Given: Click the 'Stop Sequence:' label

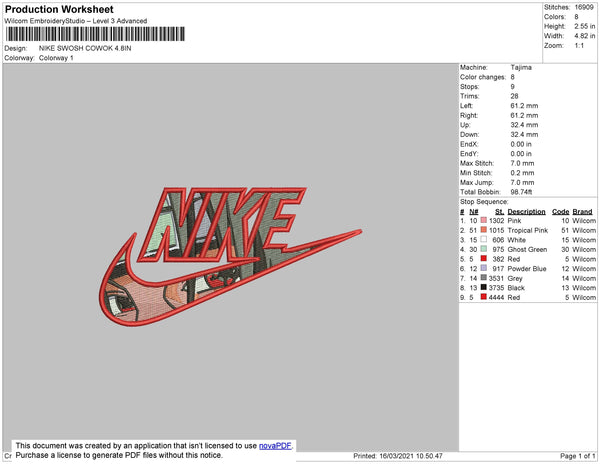Looking at the screenshot, I should click(484, 202).
